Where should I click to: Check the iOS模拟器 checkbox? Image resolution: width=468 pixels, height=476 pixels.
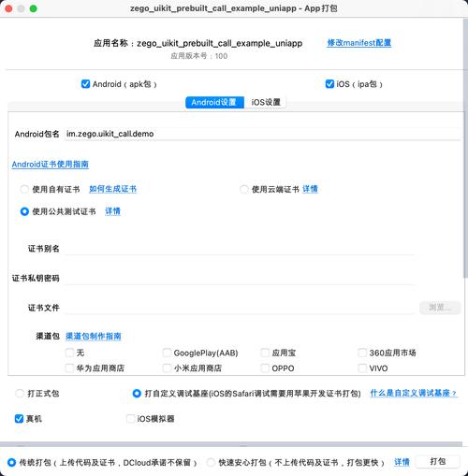click(130, 419)
